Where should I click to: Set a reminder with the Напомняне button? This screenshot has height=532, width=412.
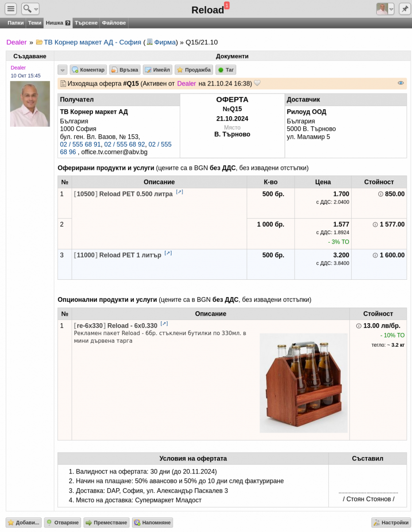tap(152, 523)
